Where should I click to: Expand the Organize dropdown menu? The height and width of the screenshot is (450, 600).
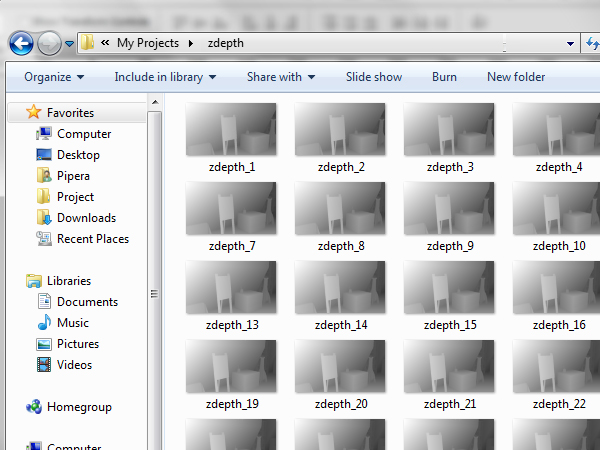tap(54, 77)
